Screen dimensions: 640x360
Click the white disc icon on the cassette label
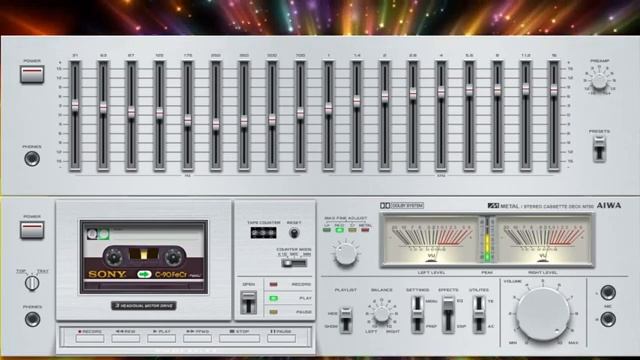click(92, 233)
